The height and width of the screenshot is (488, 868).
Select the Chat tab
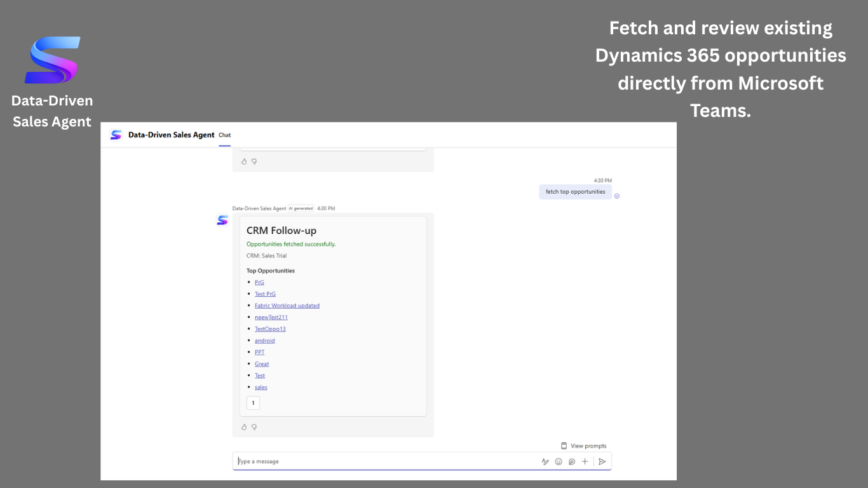tap(225, 135)
